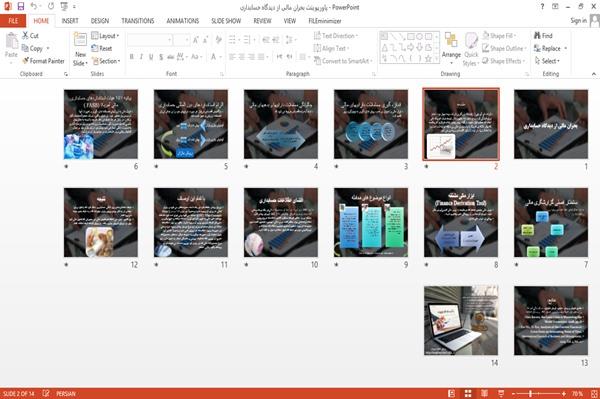Switch to the TRANSITIONS tab

pyautogui.click(x=138, y=21)
